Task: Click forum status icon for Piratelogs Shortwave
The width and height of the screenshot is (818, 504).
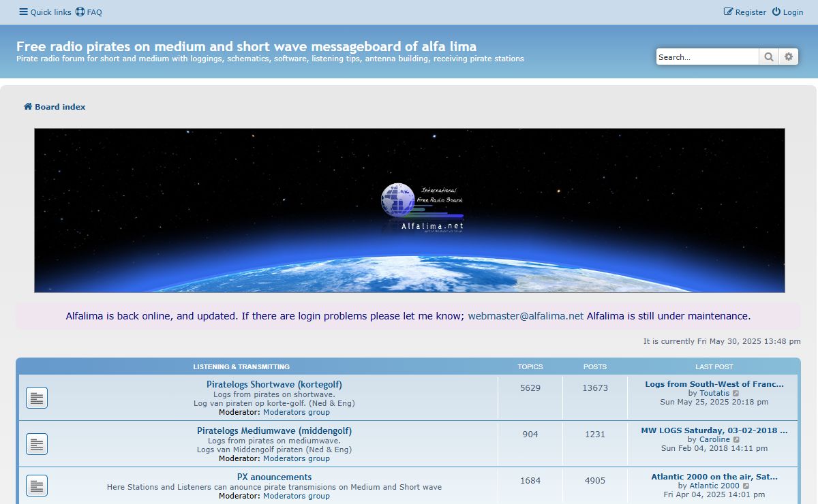Action: pos(37,398)
